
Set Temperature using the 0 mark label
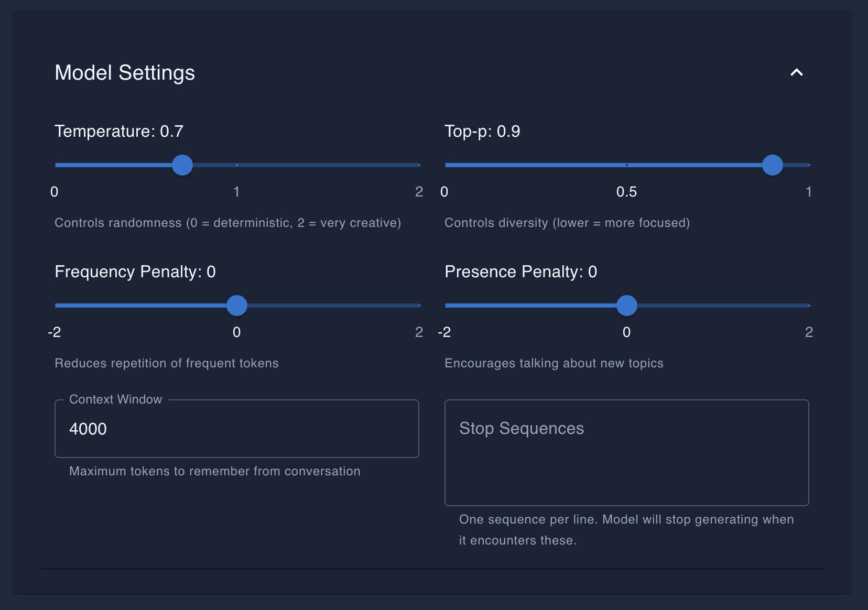(x=55, y=192)
